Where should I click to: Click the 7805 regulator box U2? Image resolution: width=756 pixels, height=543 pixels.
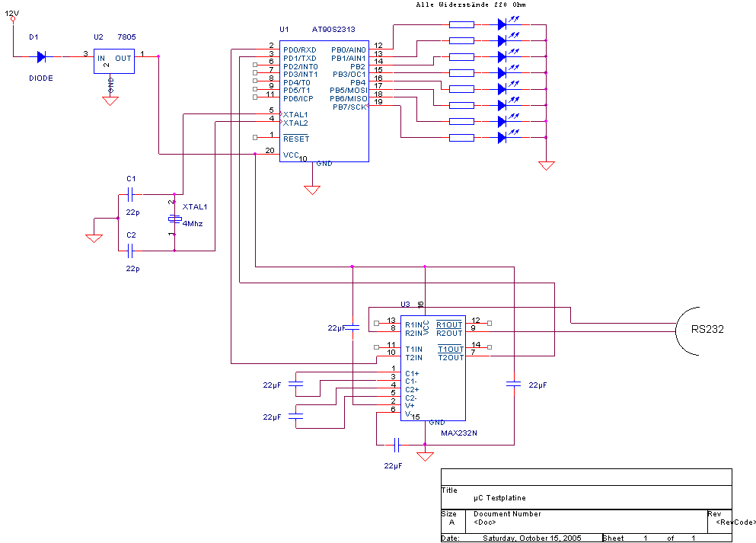pyautogui.click(x=113, y=61)
